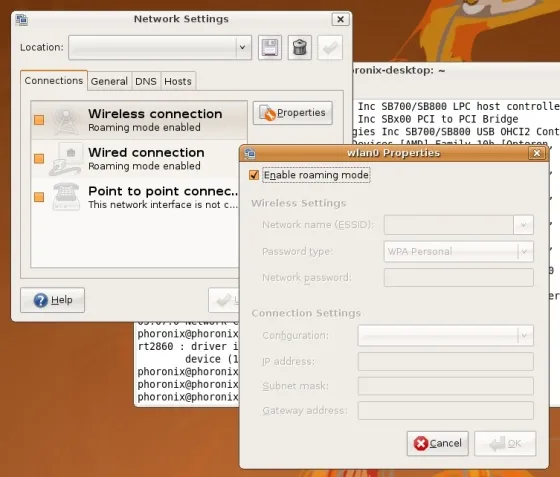The image size is (560, 477).
Task: Switch to the General tab
Action: (109, 81)
